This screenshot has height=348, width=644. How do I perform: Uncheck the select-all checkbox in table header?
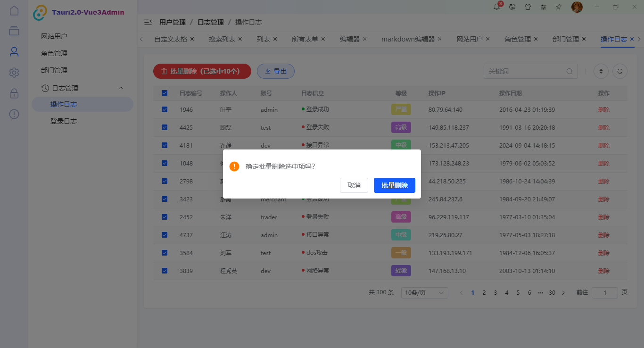[x=164, y=93]
